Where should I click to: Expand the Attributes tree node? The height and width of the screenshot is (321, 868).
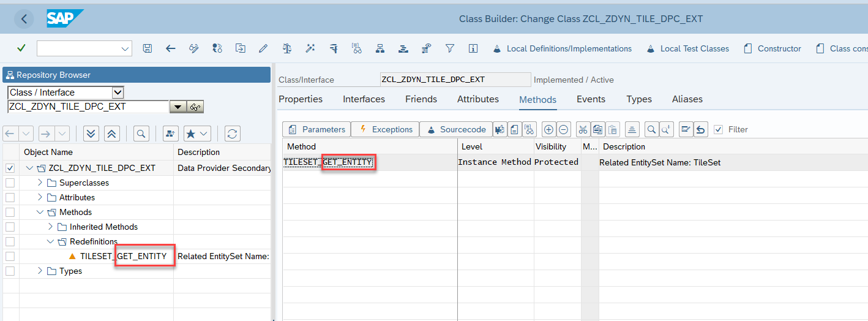(x=40, y=197)
